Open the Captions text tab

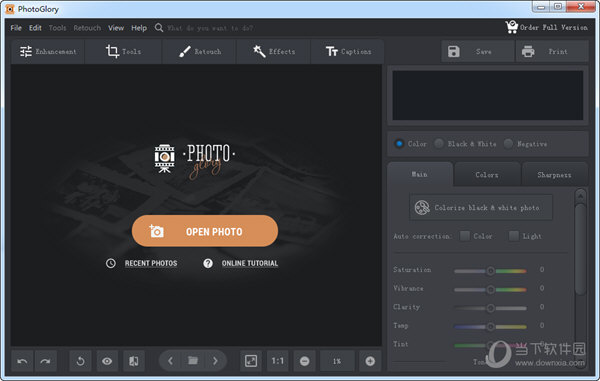coord(348,51)
